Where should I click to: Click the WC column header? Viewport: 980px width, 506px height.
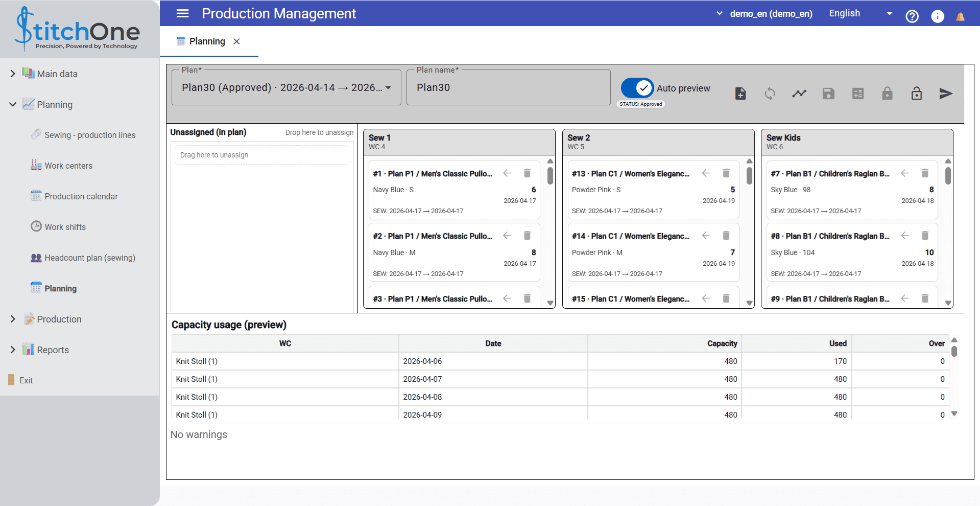[x=285, y=343]
